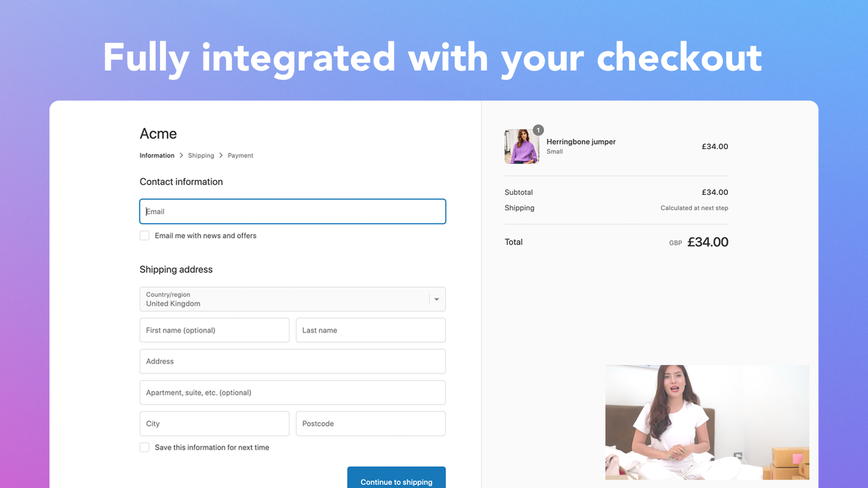The height and width of the screenshot is (488, 868).
Task: Click the quantity badge on the product image
Action: coord(538,130)
